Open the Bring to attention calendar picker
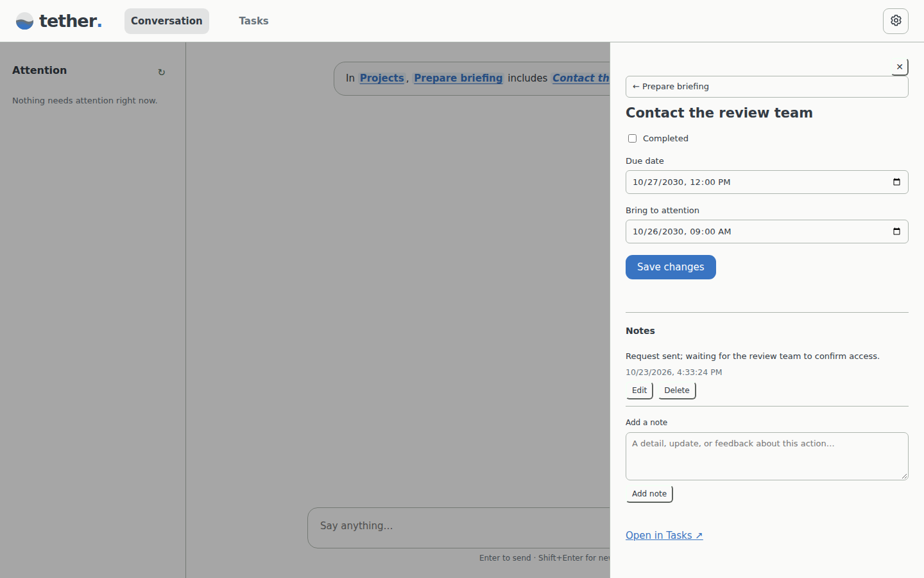Screen dimensions: 924x578 896,231
